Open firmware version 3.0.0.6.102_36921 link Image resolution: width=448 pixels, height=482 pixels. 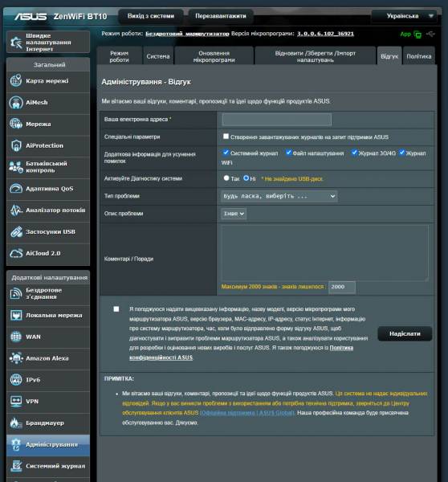pos(325,34)
